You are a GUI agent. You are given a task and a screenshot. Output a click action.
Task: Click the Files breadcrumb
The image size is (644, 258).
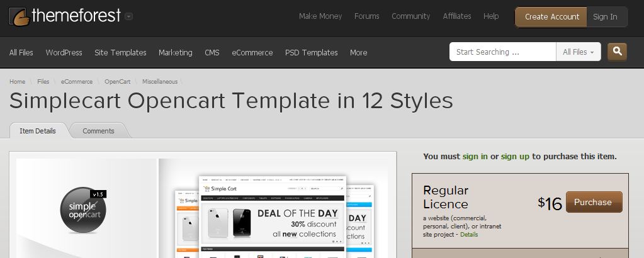43,82
